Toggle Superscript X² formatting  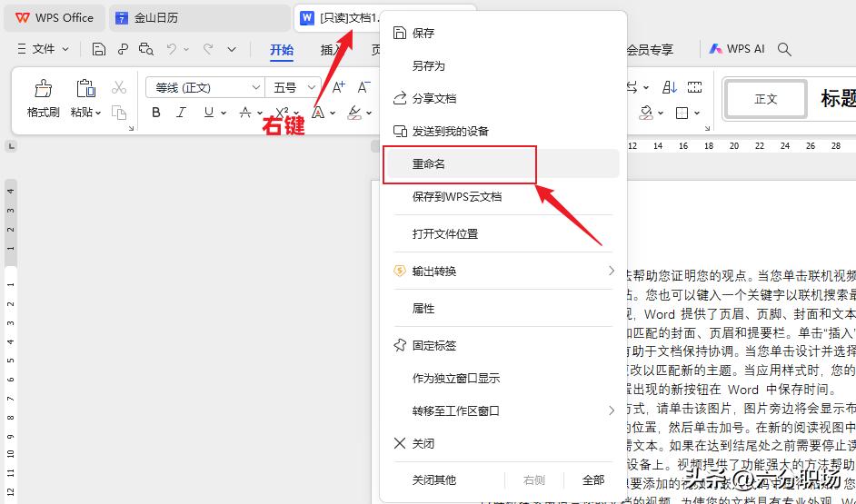point(282,113)
